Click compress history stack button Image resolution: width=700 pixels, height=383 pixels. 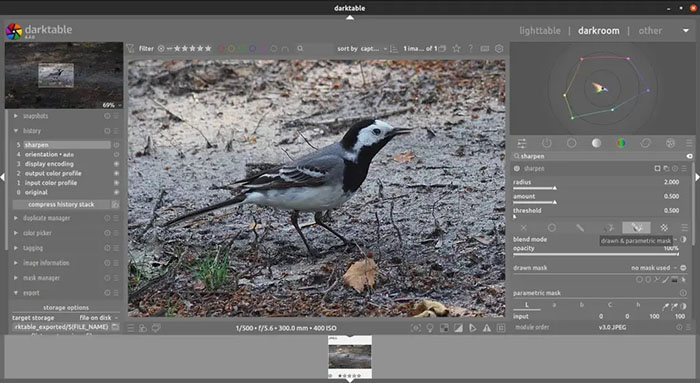[61, 204]
